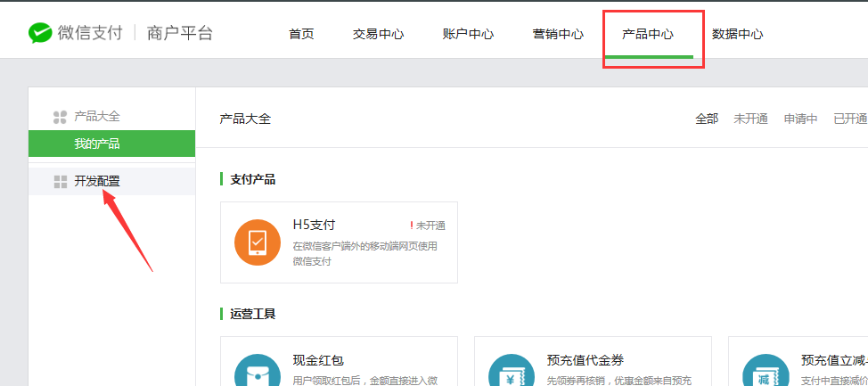
Task: Filter products by 已开通 status
Action: [x=849, y=119]
